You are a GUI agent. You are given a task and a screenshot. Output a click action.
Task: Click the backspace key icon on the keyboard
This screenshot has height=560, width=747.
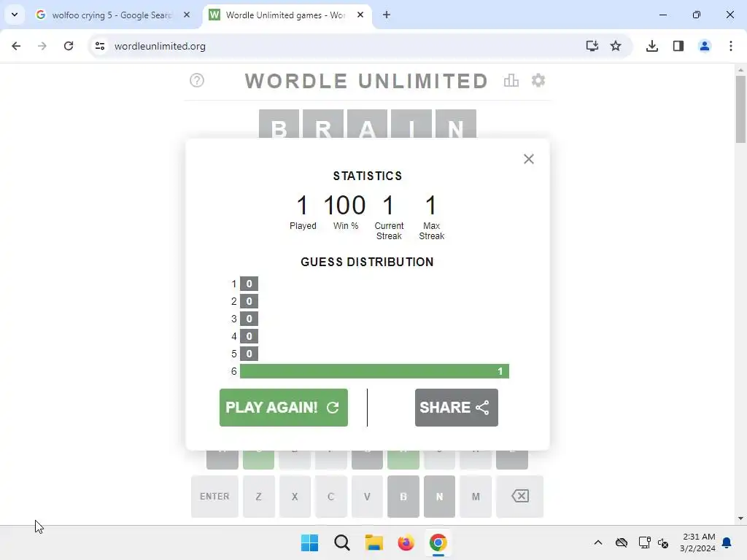pyautogui.click(x=519, y=496)
